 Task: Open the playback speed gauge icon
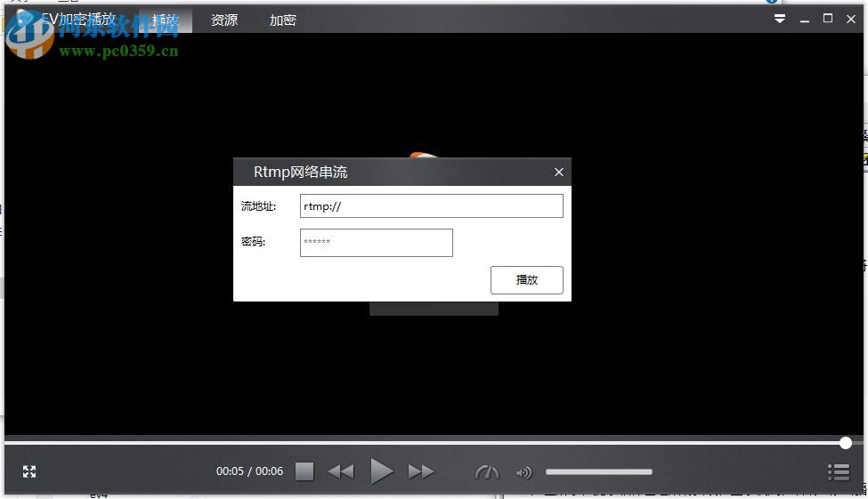[x=487, y=472]
